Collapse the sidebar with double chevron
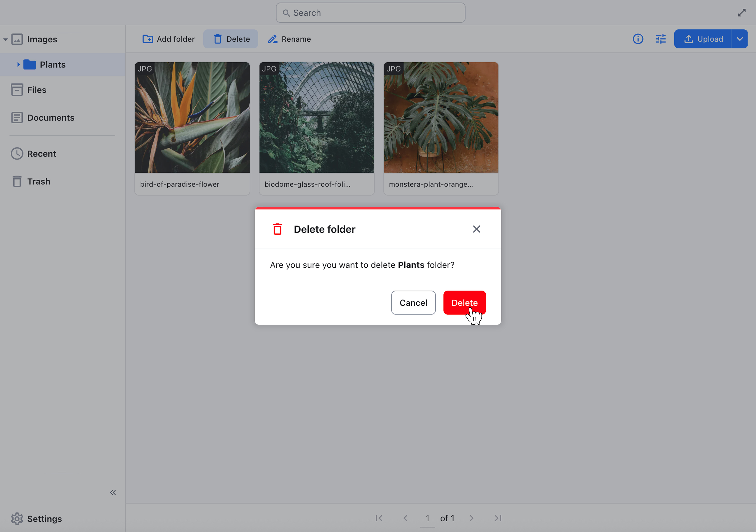Image resolution: width=756 pixels, height=532 pixels. pos(113,493)
